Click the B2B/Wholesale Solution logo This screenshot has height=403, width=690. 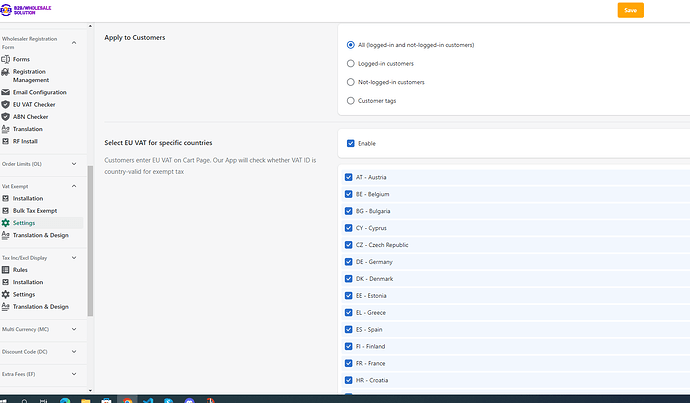26,10
